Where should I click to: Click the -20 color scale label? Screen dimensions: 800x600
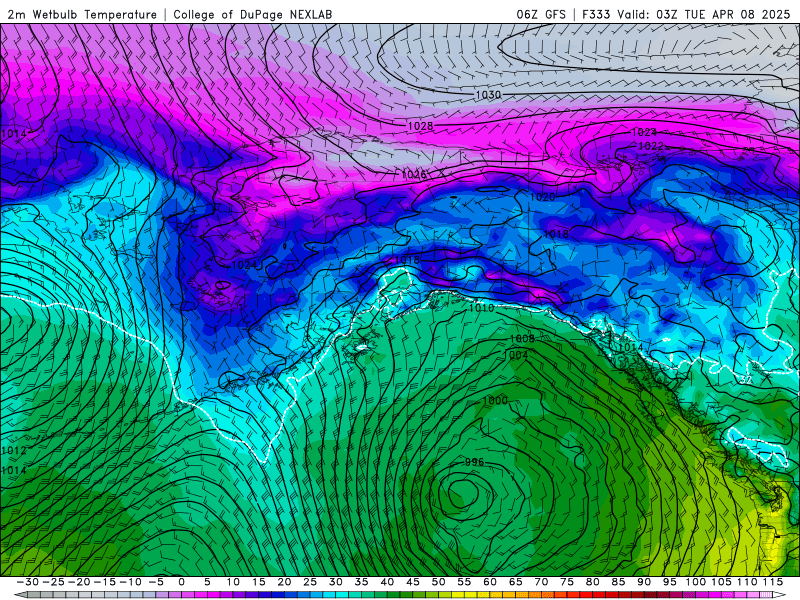coord(79,582)
